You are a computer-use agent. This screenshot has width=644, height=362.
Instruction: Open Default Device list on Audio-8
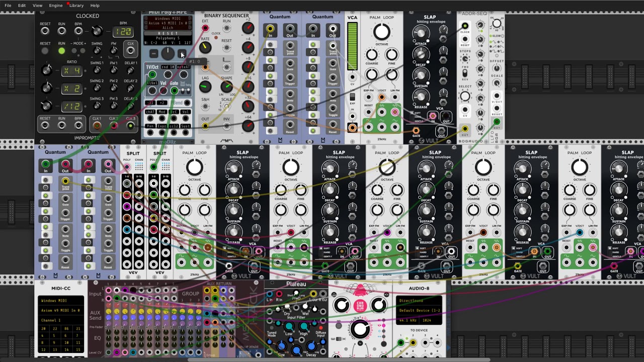point(419,310)
